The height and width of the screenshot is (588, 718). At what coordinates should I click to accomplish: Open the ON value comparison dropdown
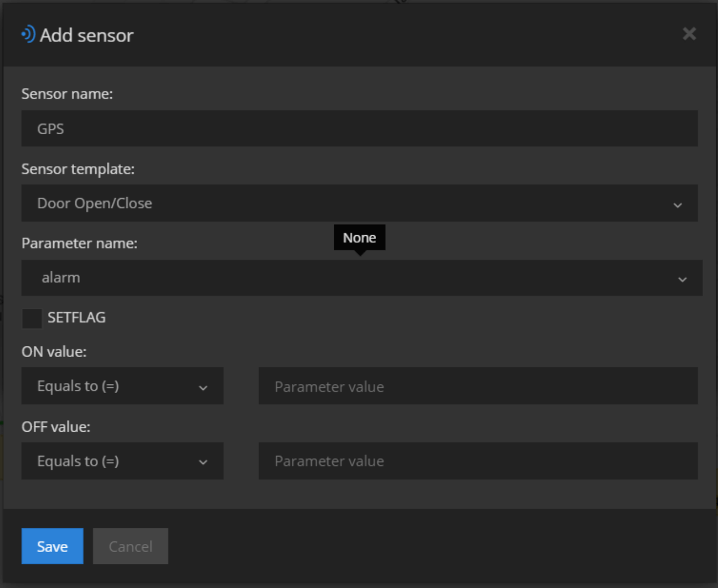[x=123, y=386]
